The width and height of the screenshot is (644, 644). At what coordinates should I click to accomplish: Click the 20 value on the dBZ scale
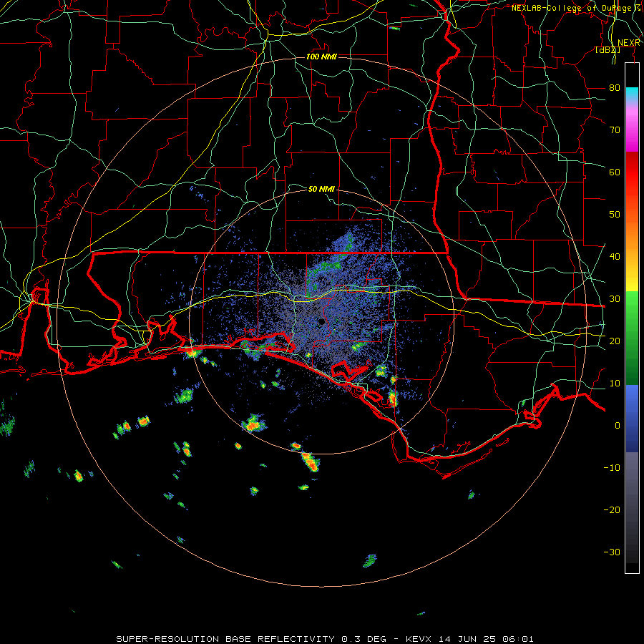tap(615, 341)
